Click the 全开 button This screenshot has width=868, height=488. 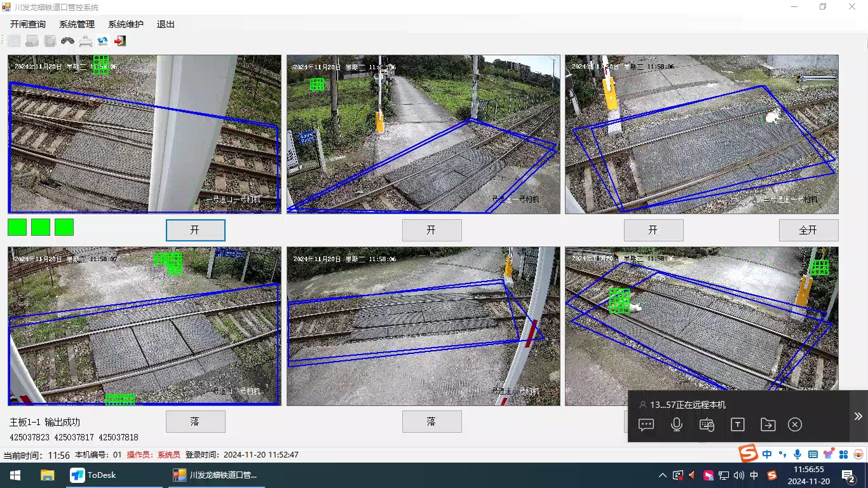[808, 230]
